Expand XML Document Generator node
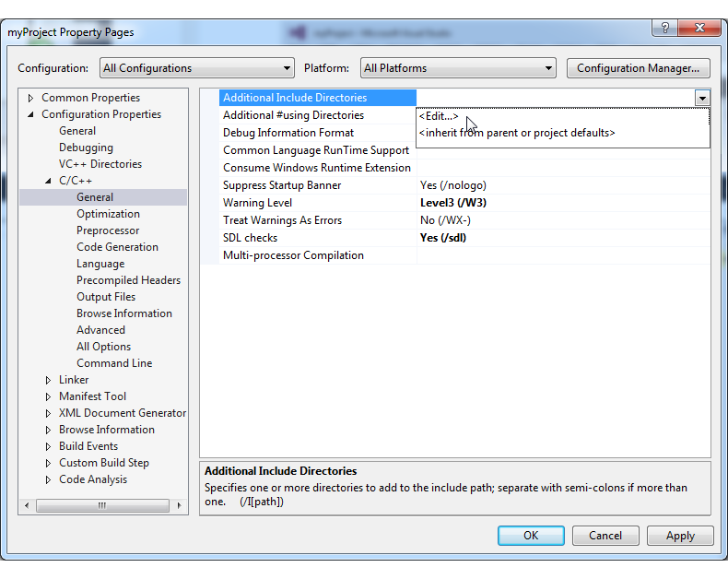 tap(48, 413)
